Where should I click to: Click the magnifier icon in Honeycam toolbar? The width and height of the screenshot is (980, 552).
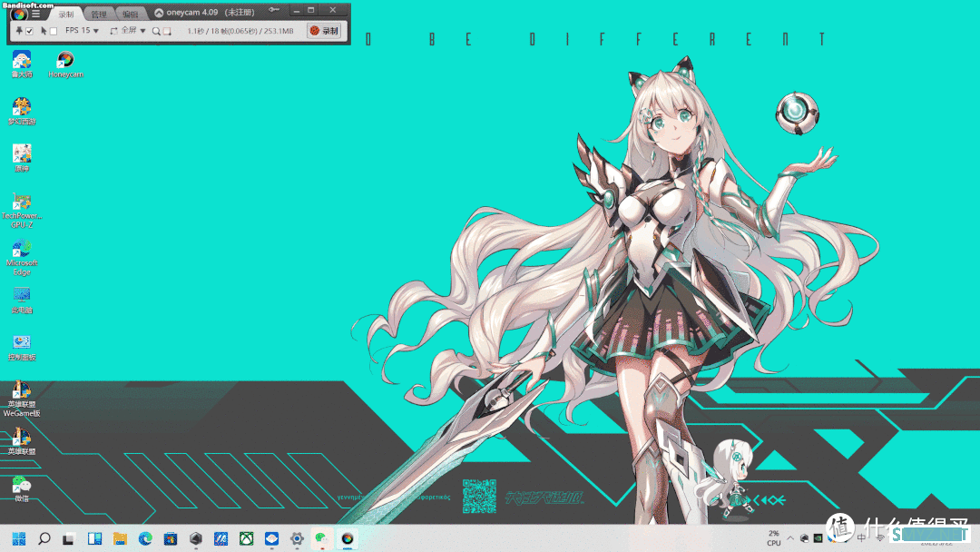[x=156, y=31]
